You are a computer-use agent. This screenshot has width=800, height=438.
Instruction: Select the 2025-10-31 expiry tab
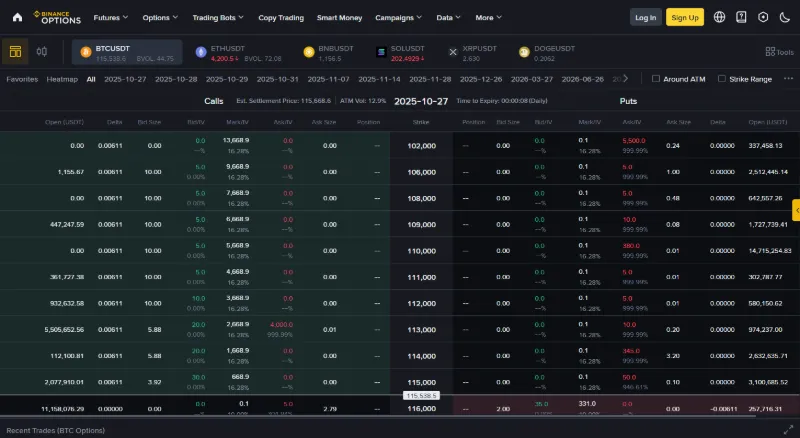tap(278, 79)
